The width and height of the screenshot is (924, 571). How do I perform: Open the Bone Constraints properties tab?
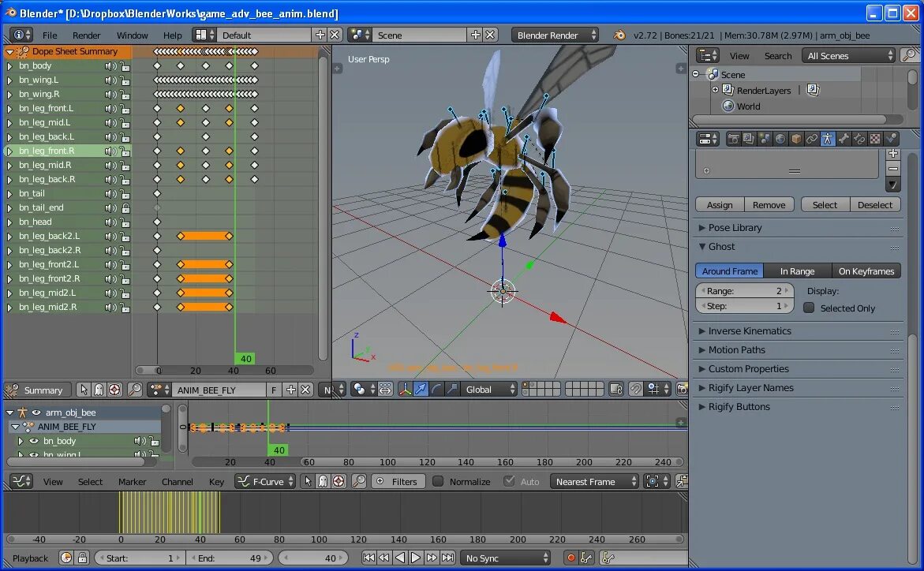pos(860,139)
